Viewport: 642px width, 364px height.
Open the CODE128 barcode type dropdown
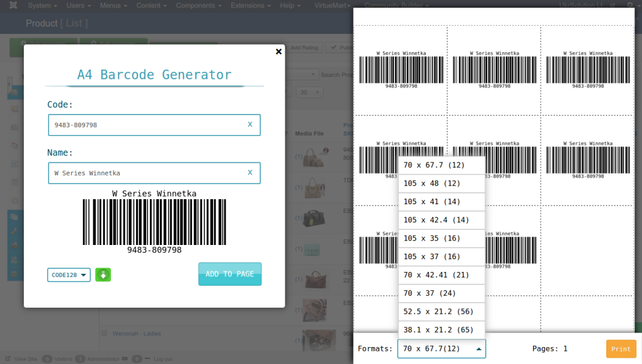tap(68, 274)
